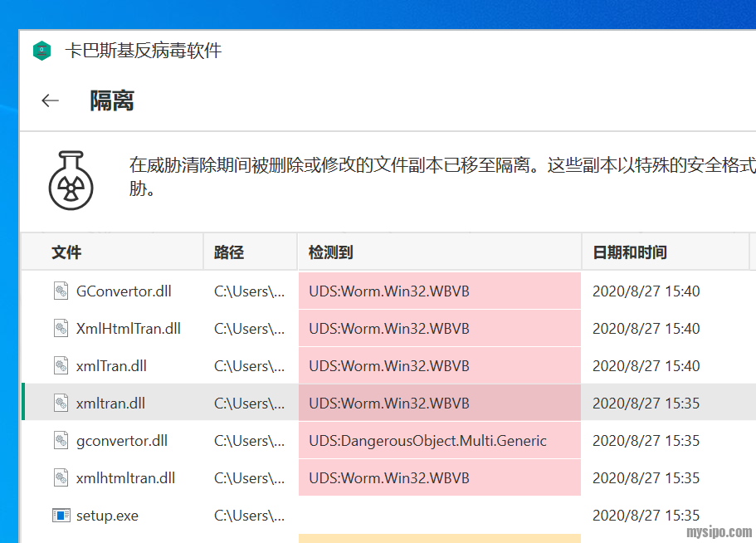The width and height of the screenshot is (756, 543).
Task: Click the back arrow button
Action: tap(51, 100)
